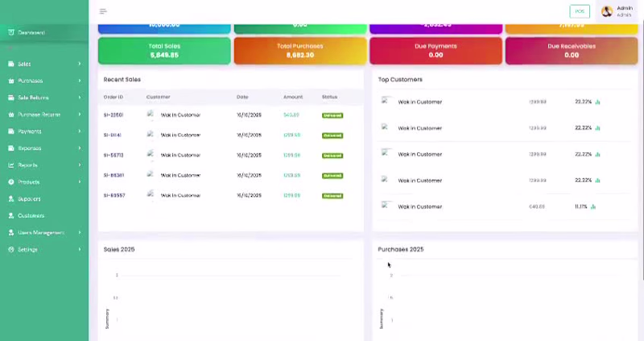
Task: Open the POS screen button
Action: (x=580, y=11)
